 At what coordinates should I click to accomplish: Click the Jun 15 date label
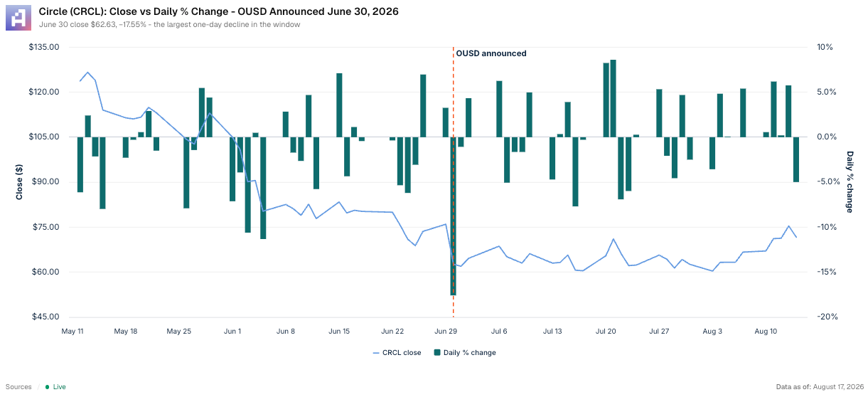(x=339, y=331)
